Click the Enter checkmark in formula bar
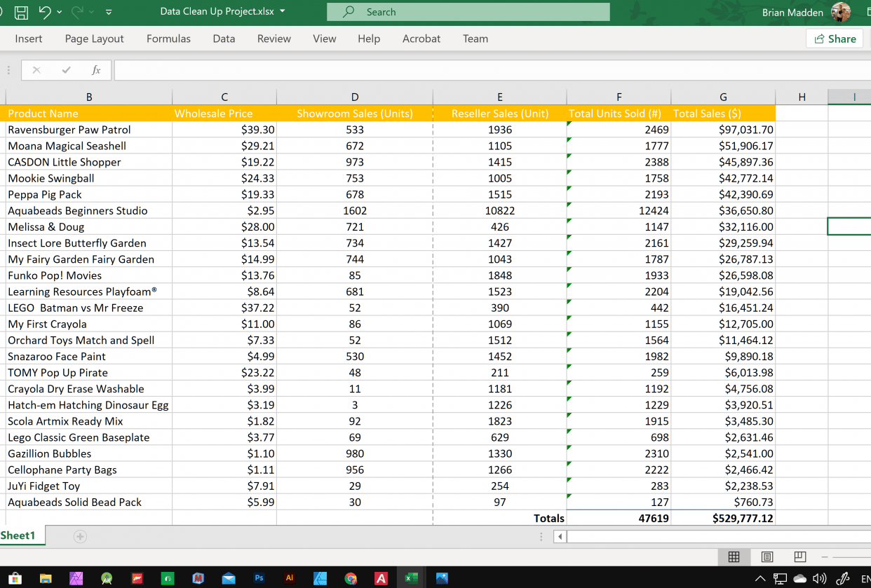The height and width of the screenshot is (588, 871). coord(66,70)
